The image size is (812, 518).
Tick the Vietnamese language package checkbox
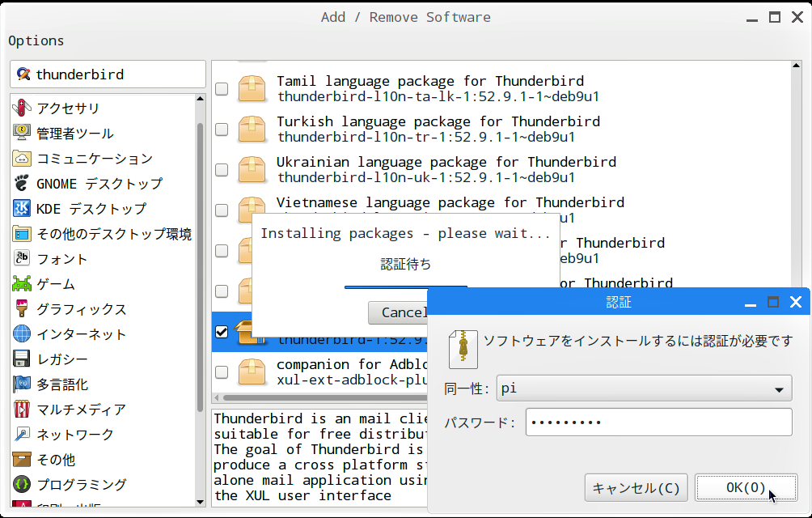tap(222, 210)
